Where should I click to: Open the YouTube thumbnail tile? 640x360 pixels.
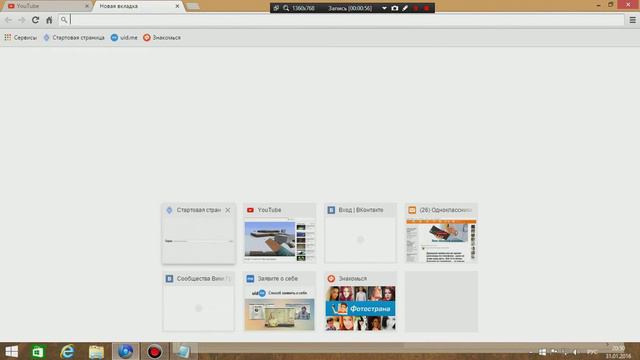point(280,233)
